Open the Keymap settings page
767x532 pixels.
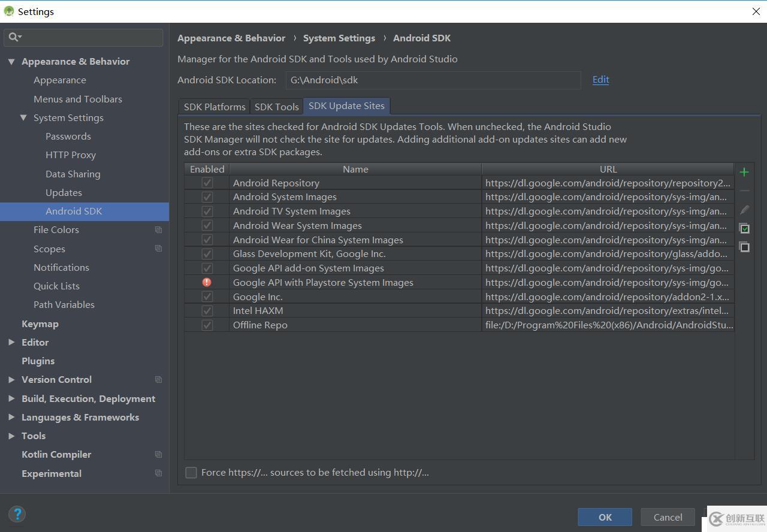(x=40, y=324)
